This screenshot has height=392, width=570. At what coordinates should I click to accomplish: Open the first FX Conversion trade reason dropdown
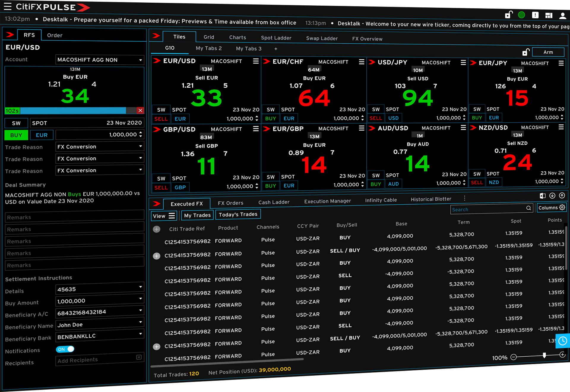pos(99,146)
